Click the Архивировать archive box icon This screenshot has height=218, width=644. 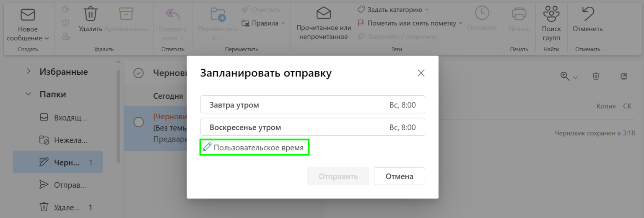[x=126, y=14]
